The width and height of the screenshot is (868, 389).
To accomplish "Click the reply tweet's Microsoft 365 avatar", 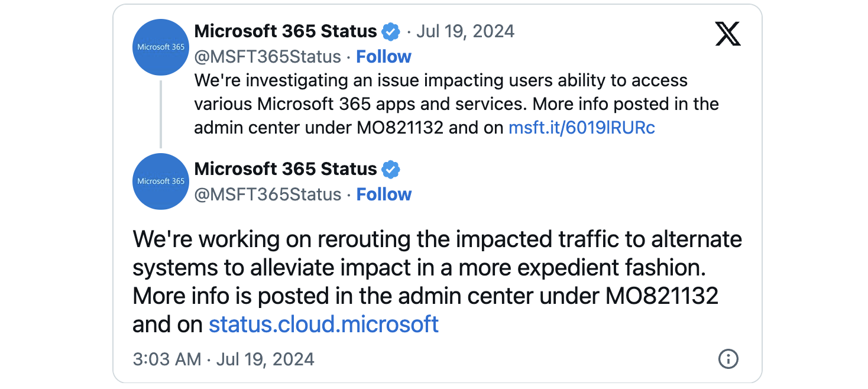I will (161, 181).
